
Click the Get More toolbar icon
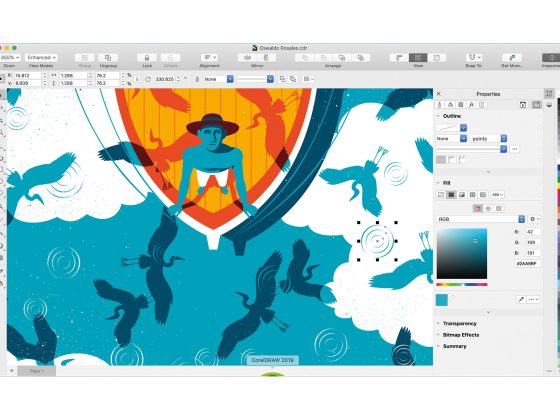pos(512,58)
